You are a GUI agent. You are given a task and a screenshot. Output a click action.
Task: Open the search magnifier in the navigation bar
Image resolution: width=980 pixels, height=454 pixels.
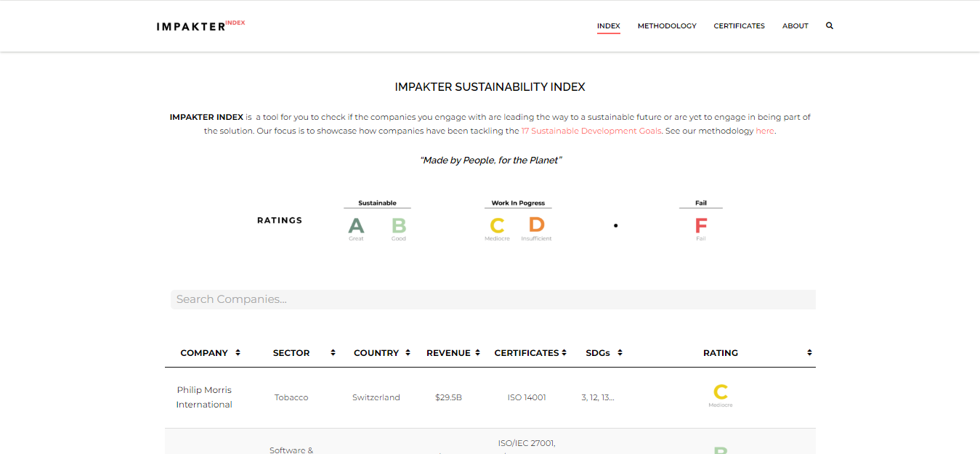pos(829,25)
